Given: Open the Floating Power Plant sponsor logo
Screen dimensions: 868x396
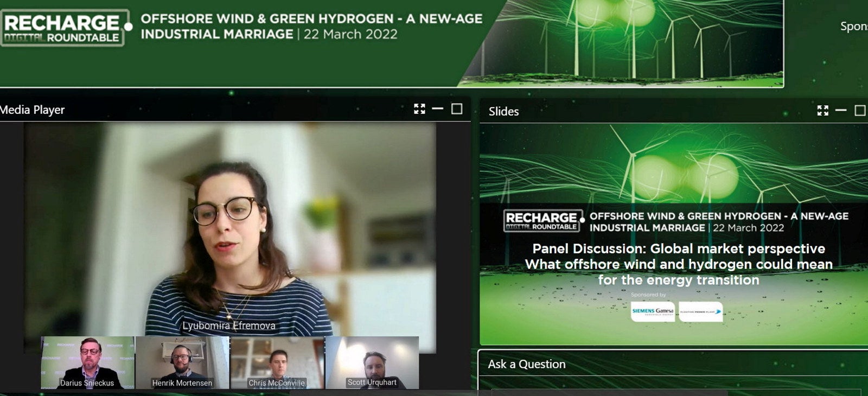Looking at the screenshot, I should 700,311.
